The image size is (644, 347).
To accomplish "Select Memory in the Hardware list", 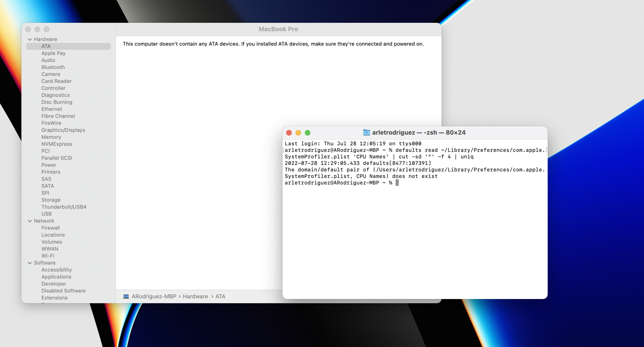I will click(51, 137).
